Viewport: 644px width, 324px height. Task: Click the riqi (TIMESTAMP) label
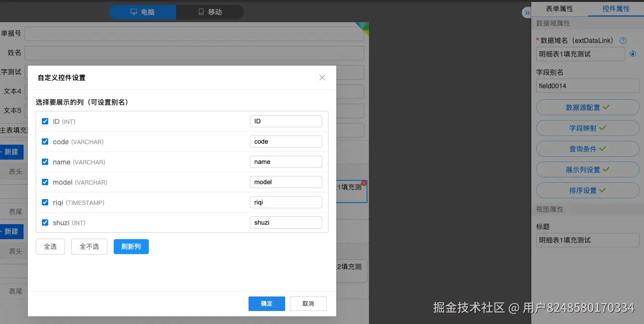(79, 202)
